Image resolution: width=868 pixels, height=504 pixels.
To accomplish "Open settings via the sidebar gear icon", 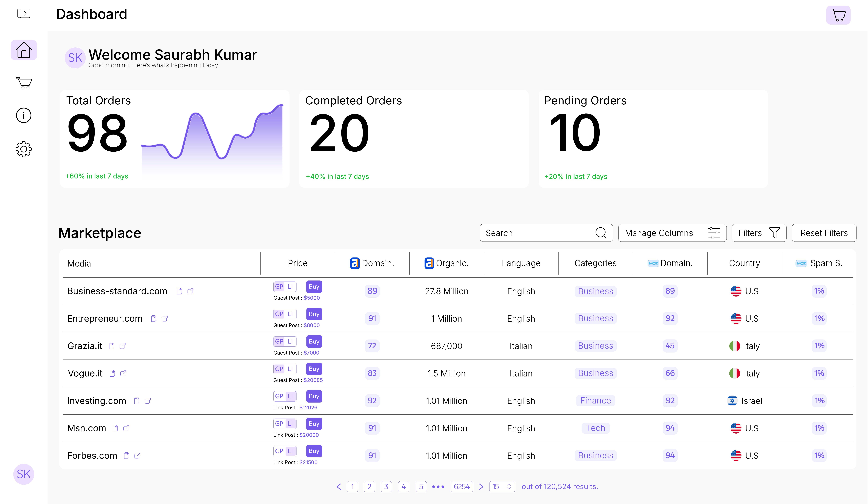I will [x=24, y=149].
